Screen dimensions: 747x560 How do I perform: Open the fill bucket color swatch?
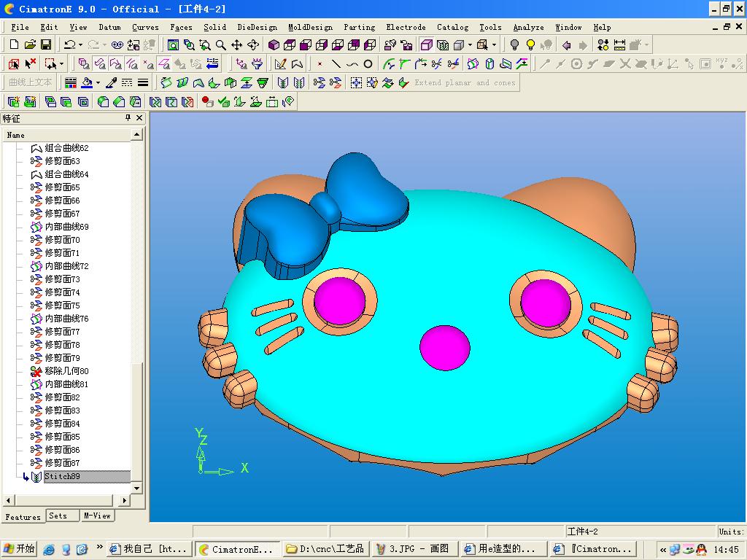coord(87,83)
